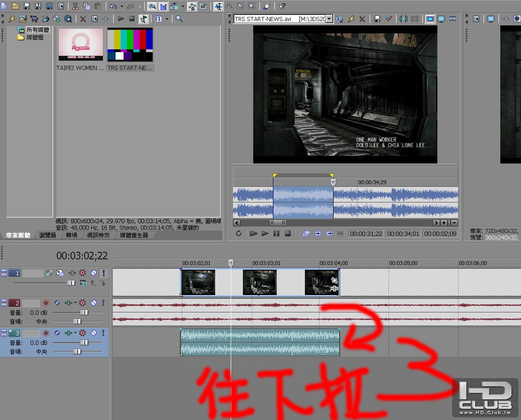This screenshot has height=420, width=521.
Task: Click the trimmer Stop button
Action: point(288,233)
